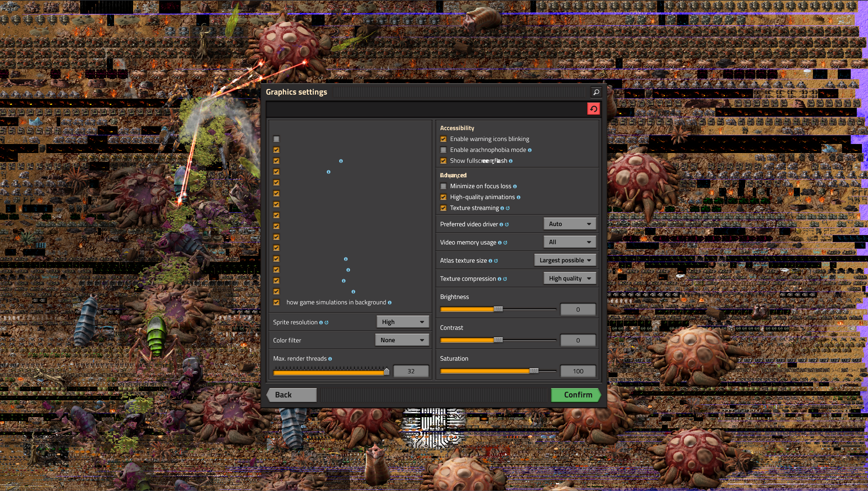Click restart-required icon for Video memory usage
Screen dimensions: 868x491
(505, 242)
